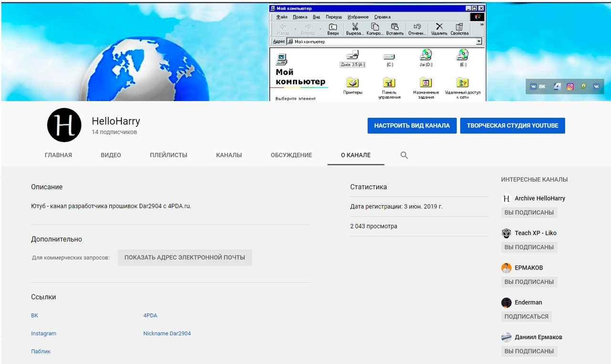Click the HelloHarry channel avatar

64,125
